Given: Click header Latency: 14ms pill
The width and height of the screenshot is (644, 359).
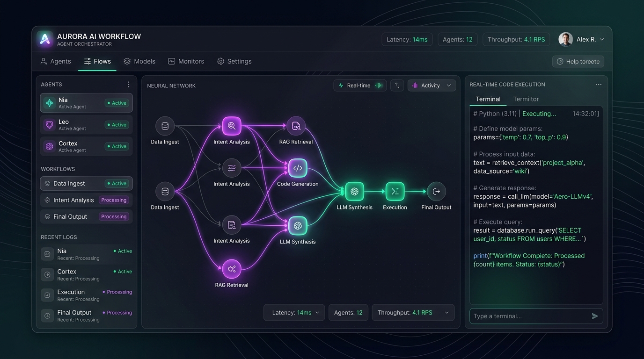Looking at the screenshot, I should pos(407,39).
